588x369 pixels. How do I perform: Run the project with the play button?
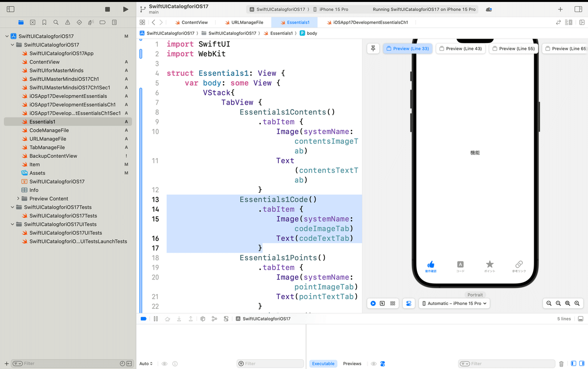click(x=125, y=9)
